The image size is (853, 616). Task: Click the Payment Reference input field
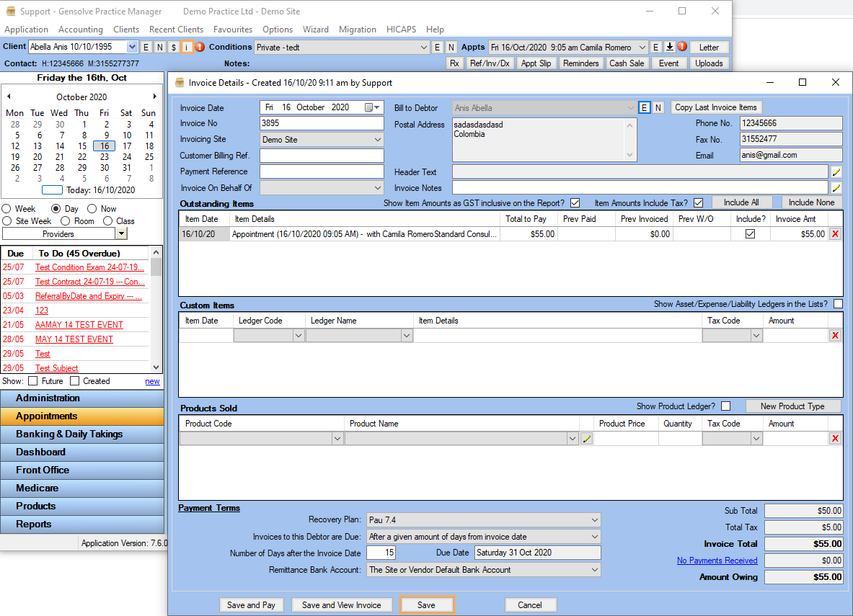(x=322, y=171)
